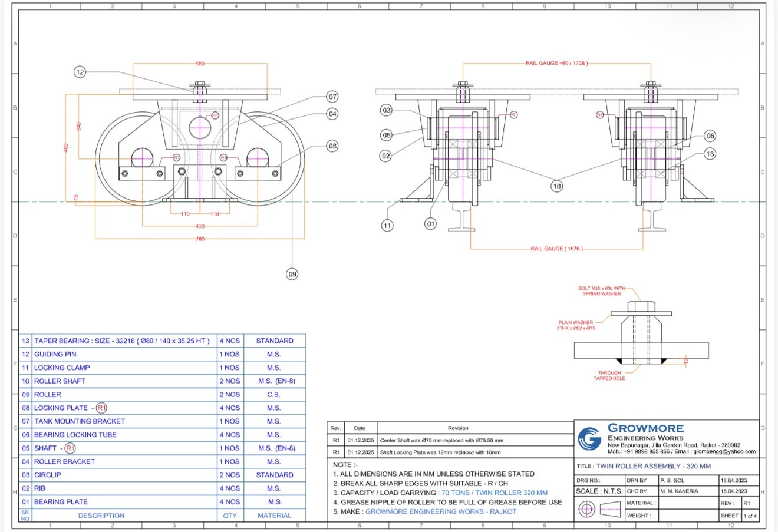Click the 'QTY.' column header

(230, 516)
